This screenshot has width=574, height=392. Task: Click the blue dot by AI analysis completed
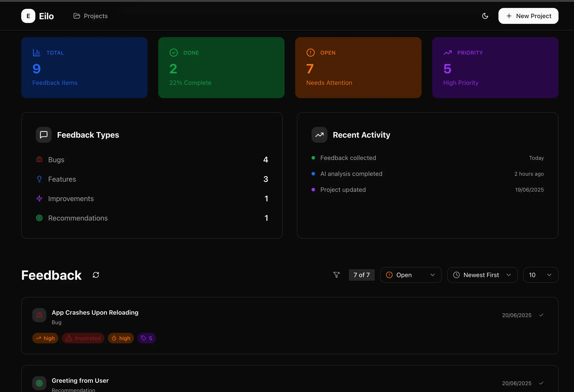(x=313, y=174)
